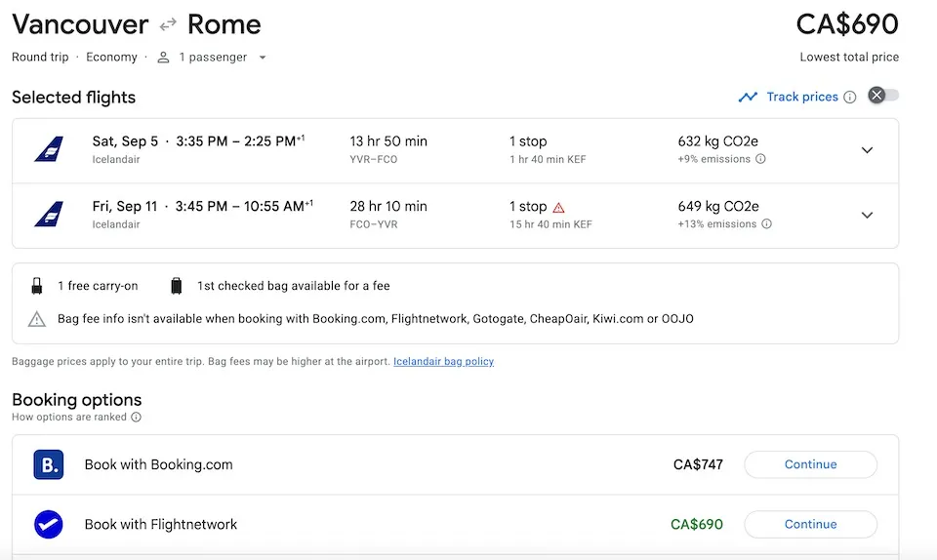Image resolution: width=937 pixels, height=560 pixels.
Task: Click the Booking.com logo
Action: click(x=49, y=464)
